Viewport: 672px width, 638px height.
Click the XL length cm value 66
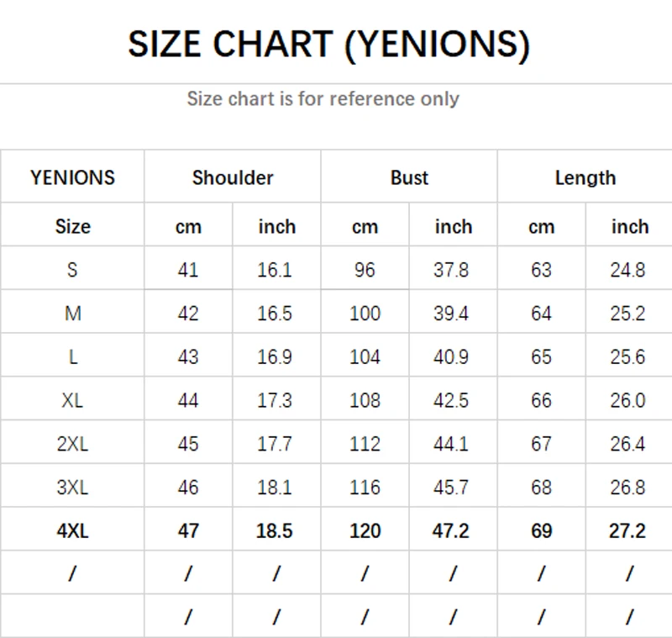click(x=541, y=400)
